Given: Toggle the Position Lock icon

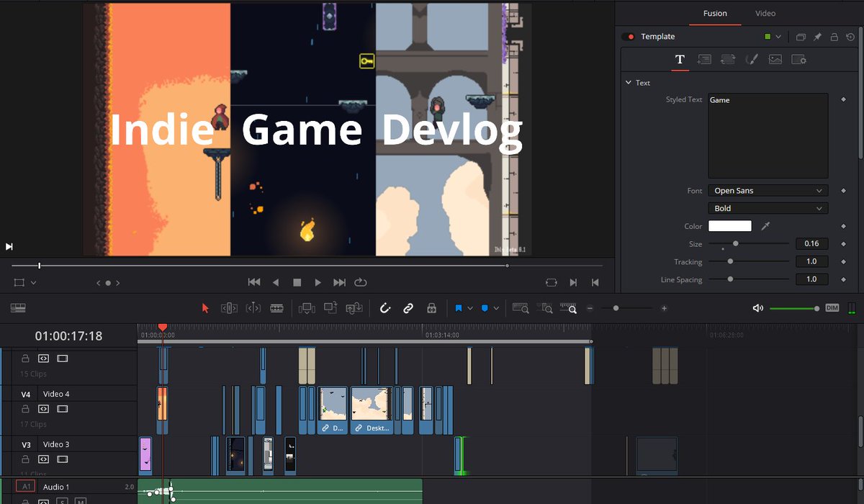Looking at the screenshot, I should click(x=431, y=308).
